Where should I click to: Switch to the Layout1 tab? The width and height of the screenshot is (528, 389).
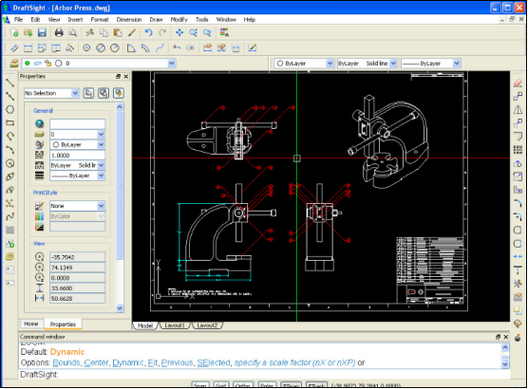[x=174, y=325]
